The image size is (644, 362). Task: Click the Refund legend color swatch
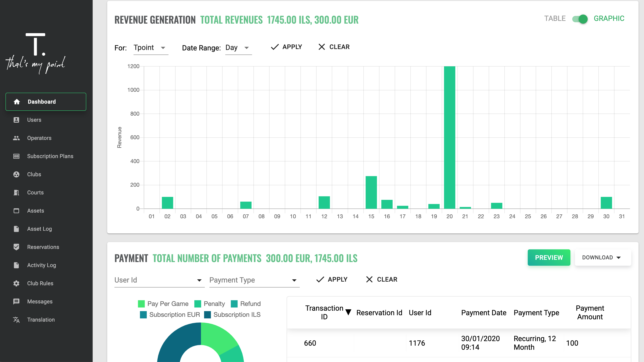click(x=234, y=304)
